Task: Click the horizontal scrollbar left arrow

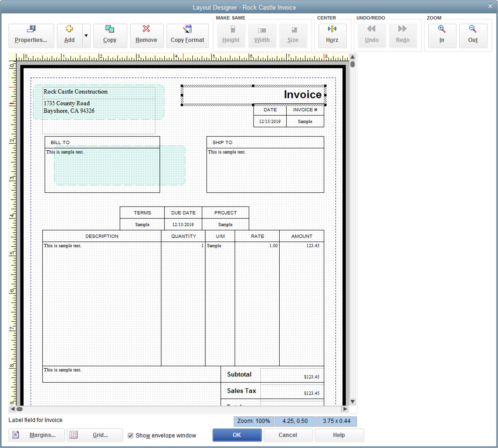Action: (13, 409)
